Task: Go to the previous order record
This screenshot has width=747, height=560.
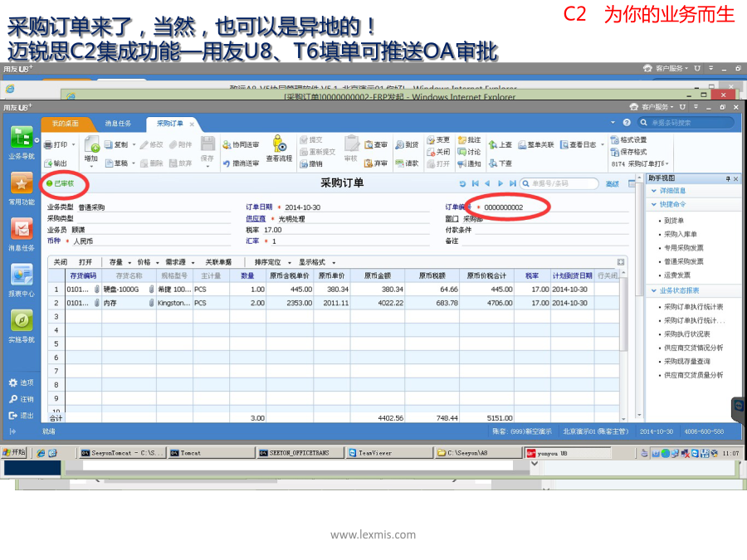Action: pos(487,183)
